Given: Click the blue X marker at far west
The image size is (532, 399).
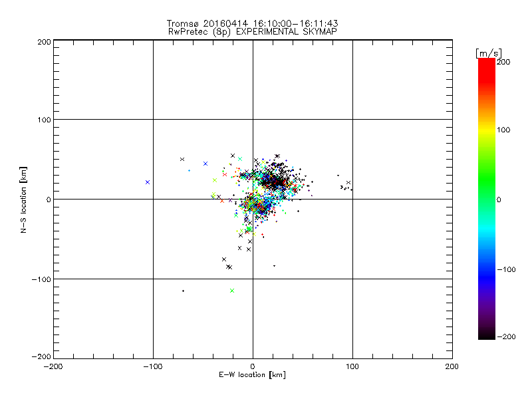Looking at the screenshot, I should click(x=148, y=182).
